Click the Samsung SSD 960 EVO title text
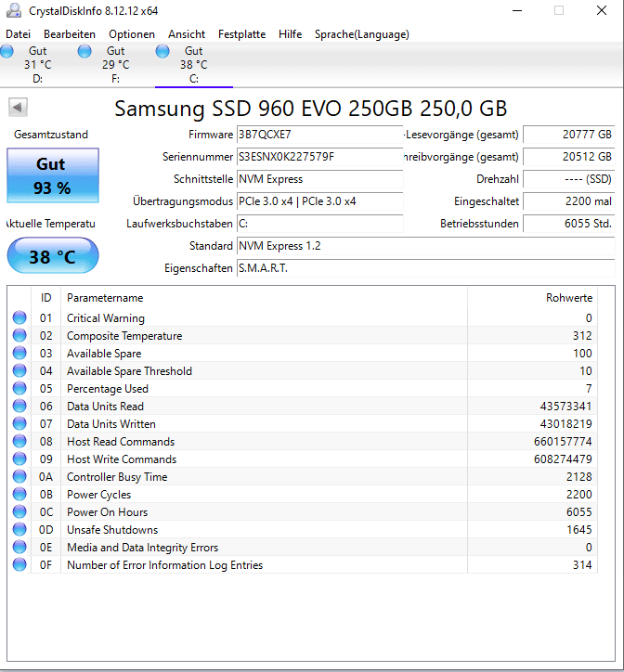The height and width of the screenshot is (672, 624). pos(311,109)
